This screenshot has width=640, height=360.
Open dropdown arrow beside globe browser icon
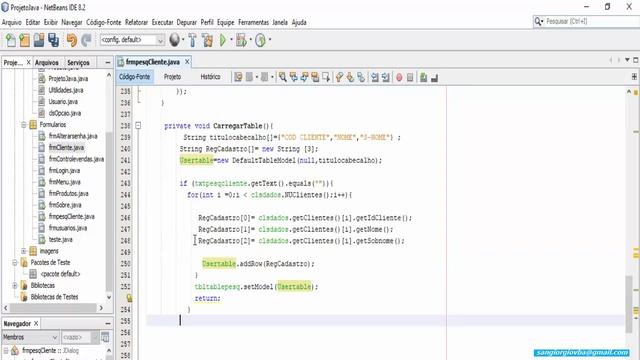[183, 40]
